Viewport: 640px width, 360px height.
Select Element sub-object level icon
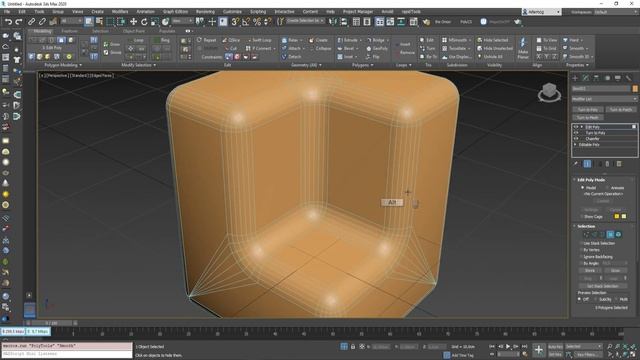point(618,234)
